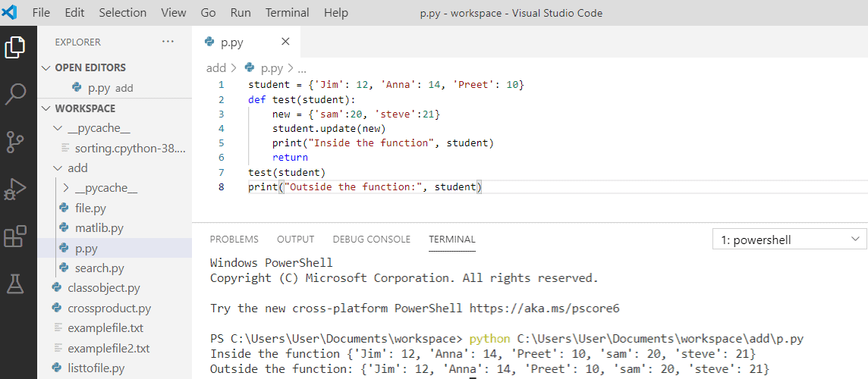This screenshot has width=868, height=379.
Task: Collapse the top-level __pycache__ folder
Action: pyautogui.click(x=58, y=128)
